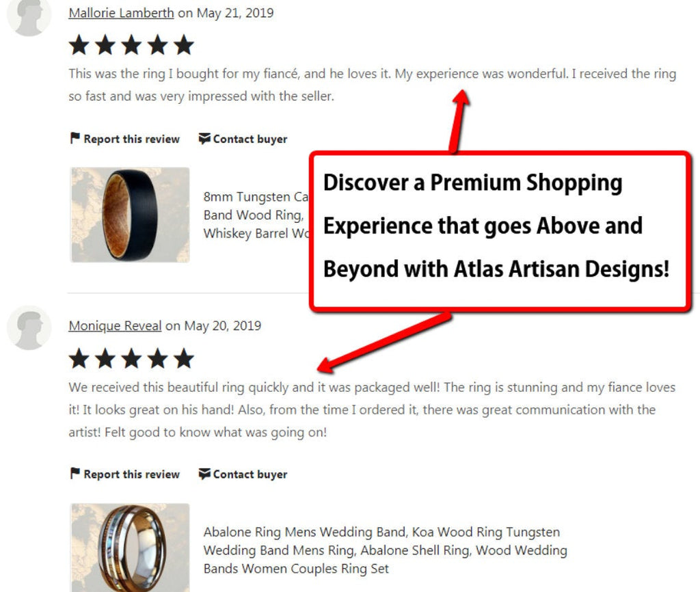Click Monique Reveal's profile avatar
Image resolution: width=700 pixels, height=592 pixels.
click(x=29, y=327)
